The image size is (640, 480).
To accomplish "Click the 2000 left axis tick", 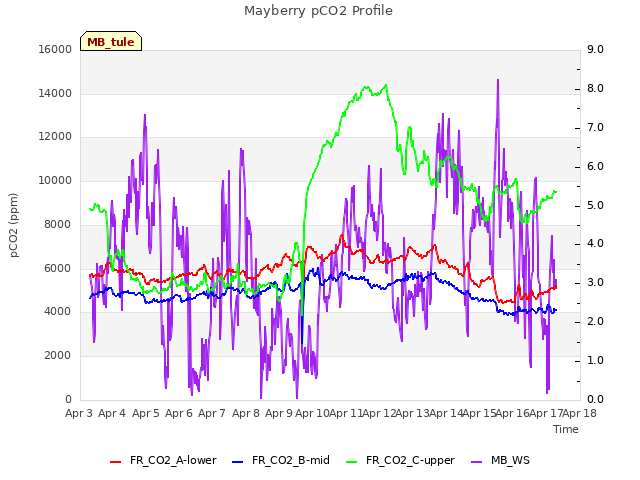I will pyautogui.click(x=58, y=356).
